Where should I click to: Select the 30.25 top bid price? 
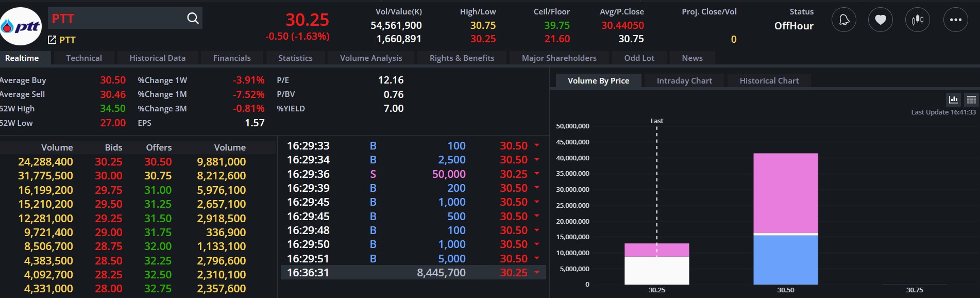point(109,162)
